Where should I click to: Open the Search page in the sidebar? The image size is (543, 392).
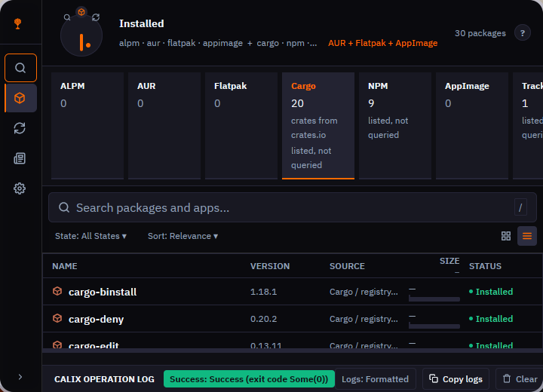point(20,68)
